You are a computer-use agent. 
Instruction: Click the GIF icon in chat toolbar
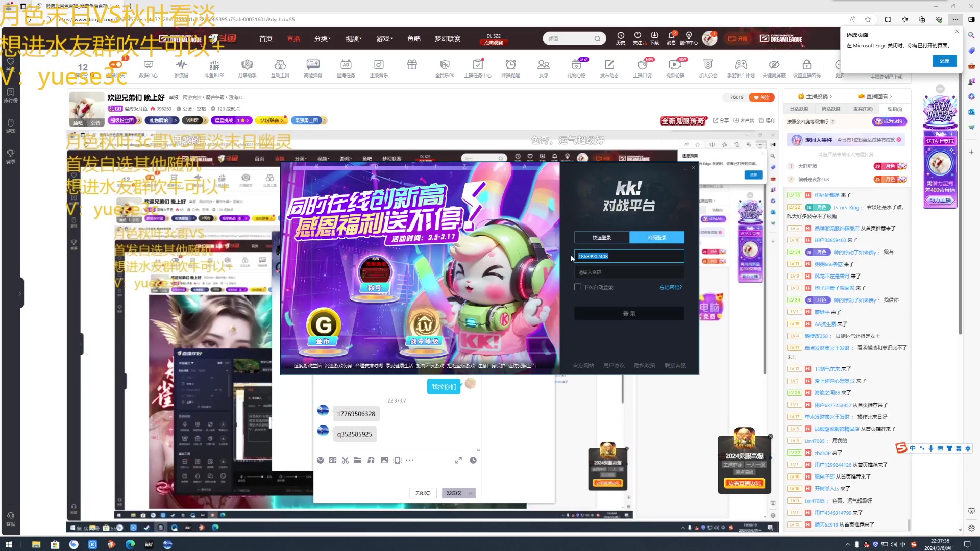click(332, 460)
